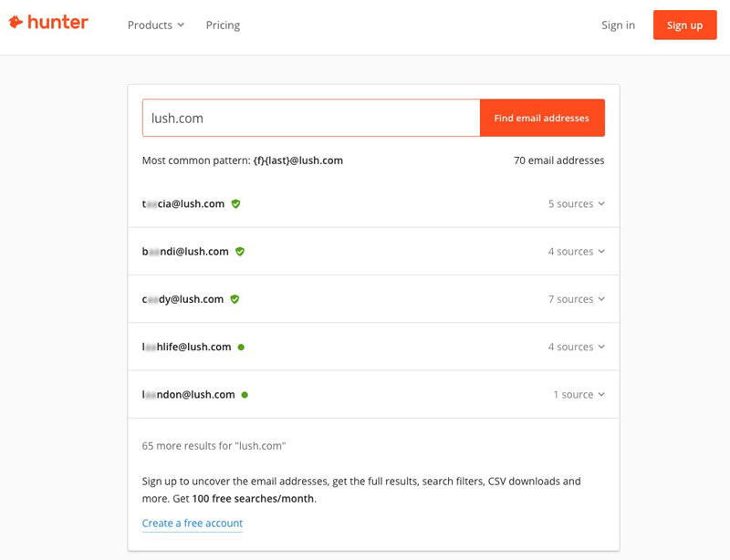
Task: Select the b..ndi@lush.com email address
Action: click(185, 252)
